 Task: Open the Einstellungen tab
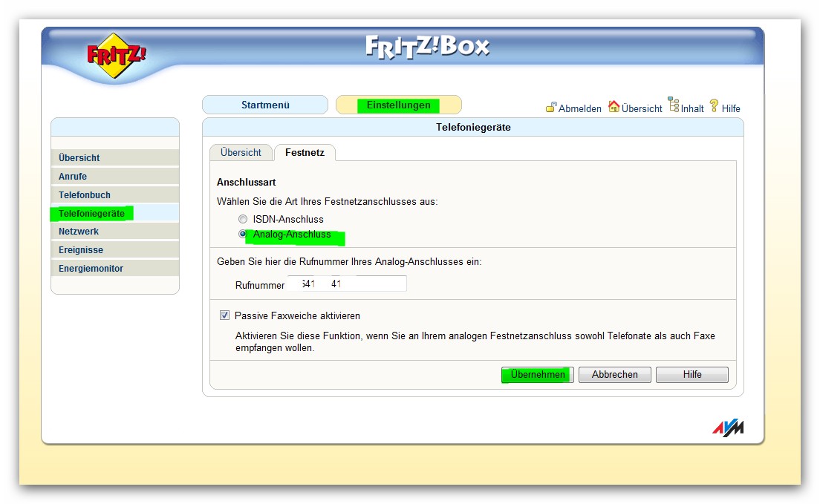[x=399, y=105]
